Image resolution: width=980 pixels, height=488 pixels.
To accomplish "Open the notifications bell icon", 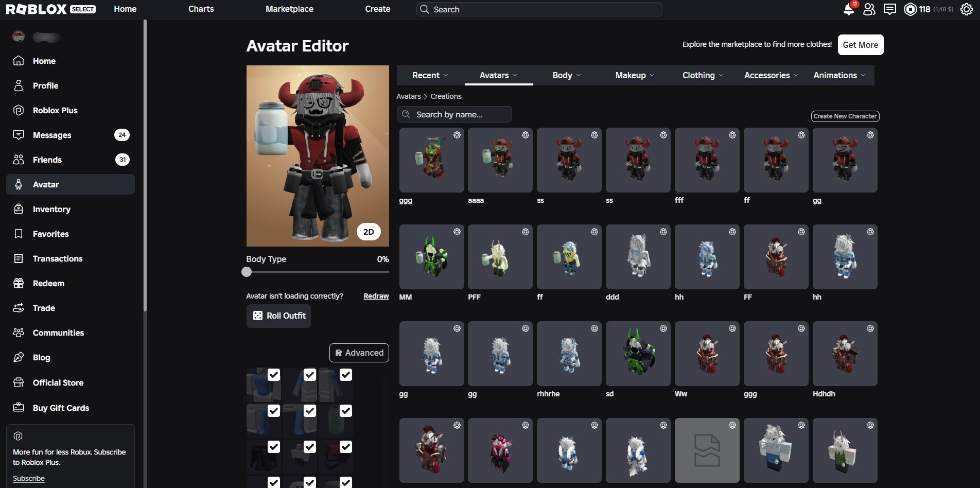I will coord(849,9).
